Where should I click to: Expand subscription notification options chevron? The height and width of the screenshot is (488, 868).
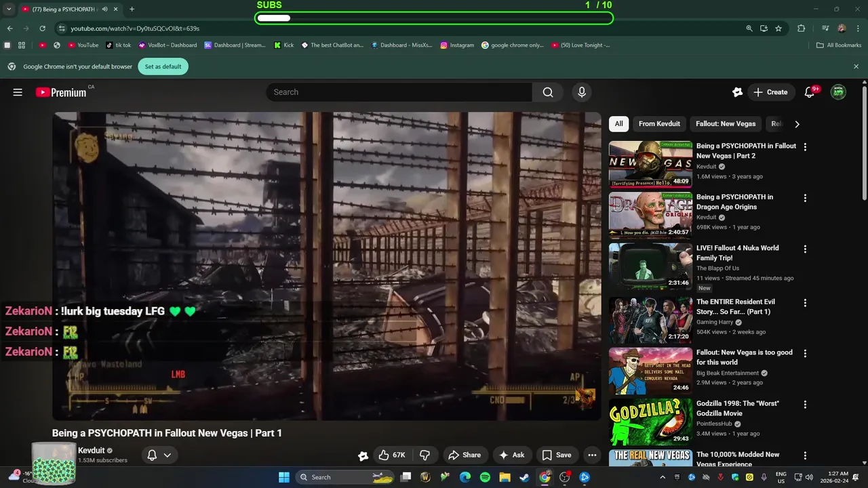coord(167,455)
